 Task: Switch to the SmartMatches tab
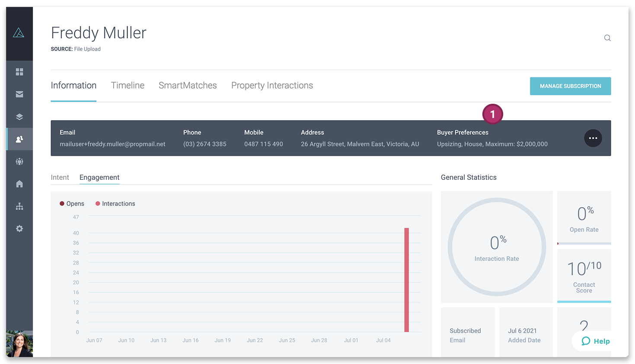pos(188,86)
